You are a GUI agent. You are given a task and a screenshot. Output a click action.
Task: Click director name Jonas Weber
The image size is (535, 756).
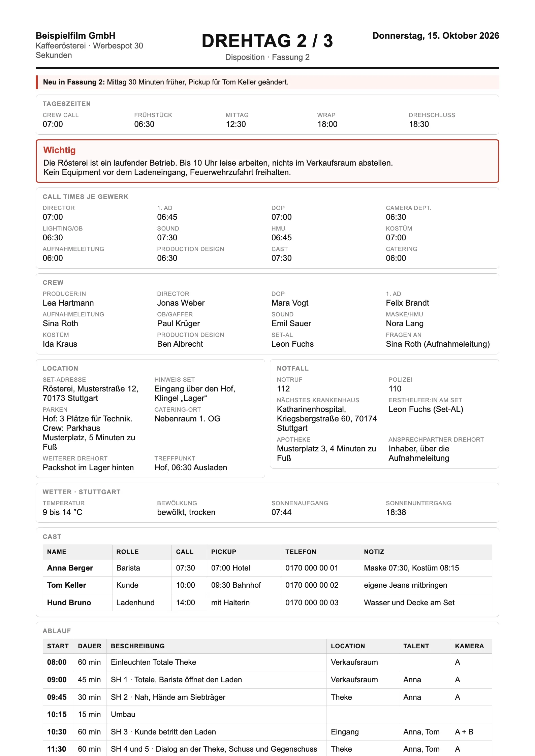[x=181, y=303]
